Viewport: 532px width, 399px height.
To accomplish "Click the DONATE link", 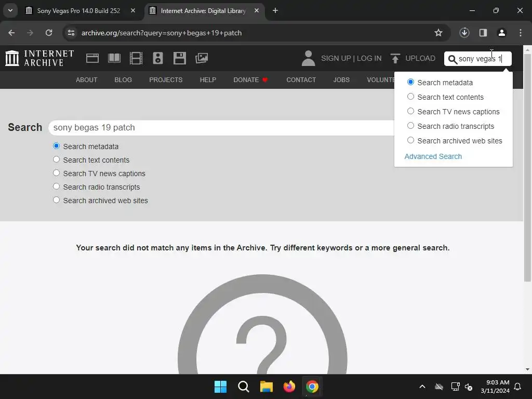I will [246, 79].
